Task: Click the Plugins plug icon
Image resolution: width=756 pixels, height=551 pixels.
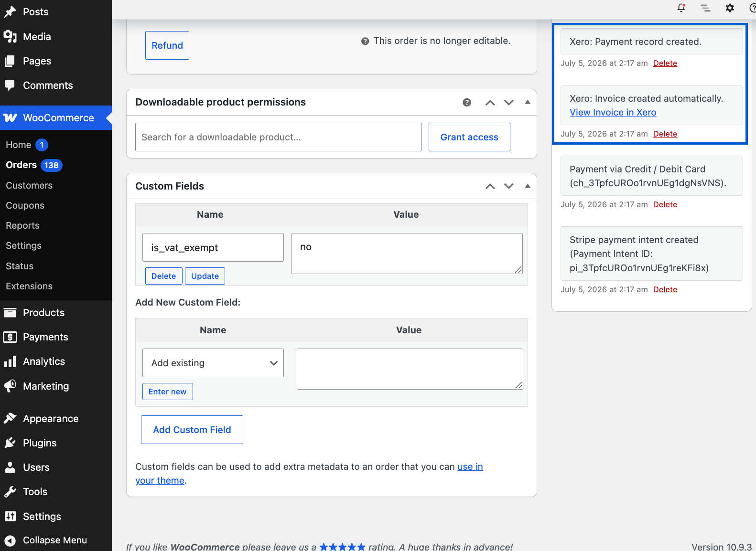Action: point(10,443)
